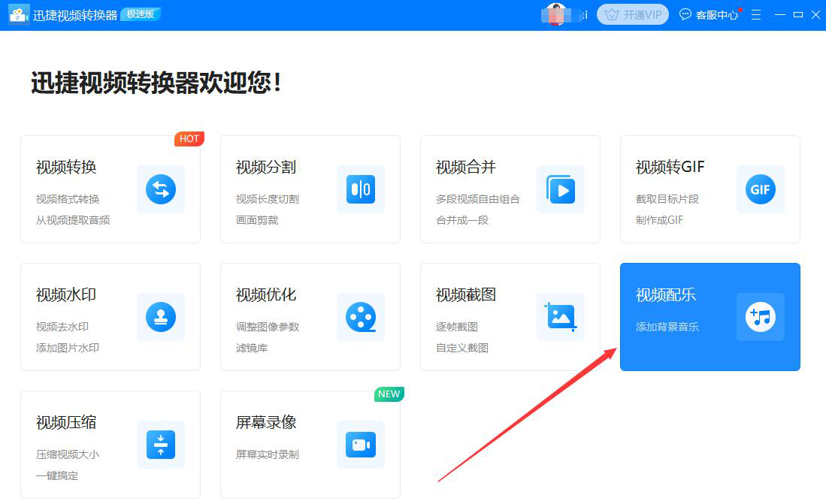Click the text 逐帧截图

point(457,327)
